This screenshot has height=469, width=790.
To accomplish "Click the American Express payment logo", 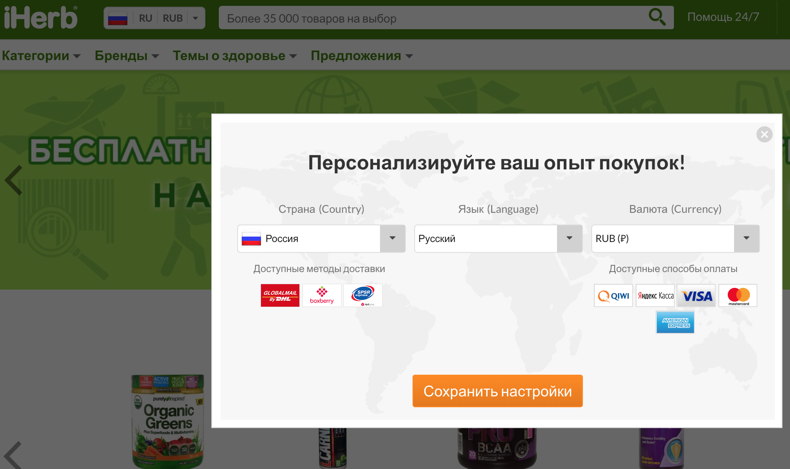I will point(675,322).
